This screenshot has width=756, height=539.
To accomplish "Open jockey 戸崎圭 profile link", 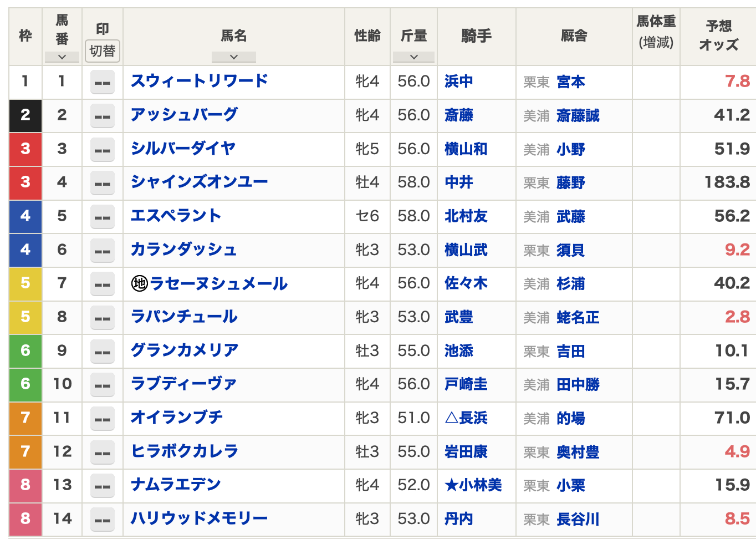I will tap(466, 384).
